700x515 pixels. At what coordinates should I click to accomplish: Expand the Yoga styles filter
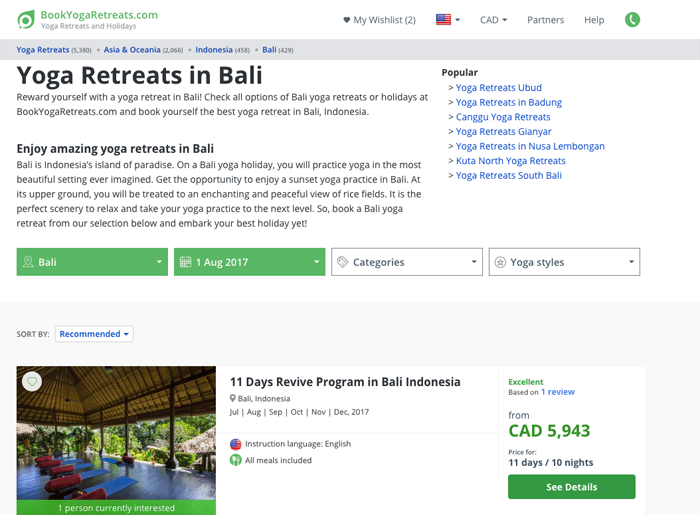point(564,262)
